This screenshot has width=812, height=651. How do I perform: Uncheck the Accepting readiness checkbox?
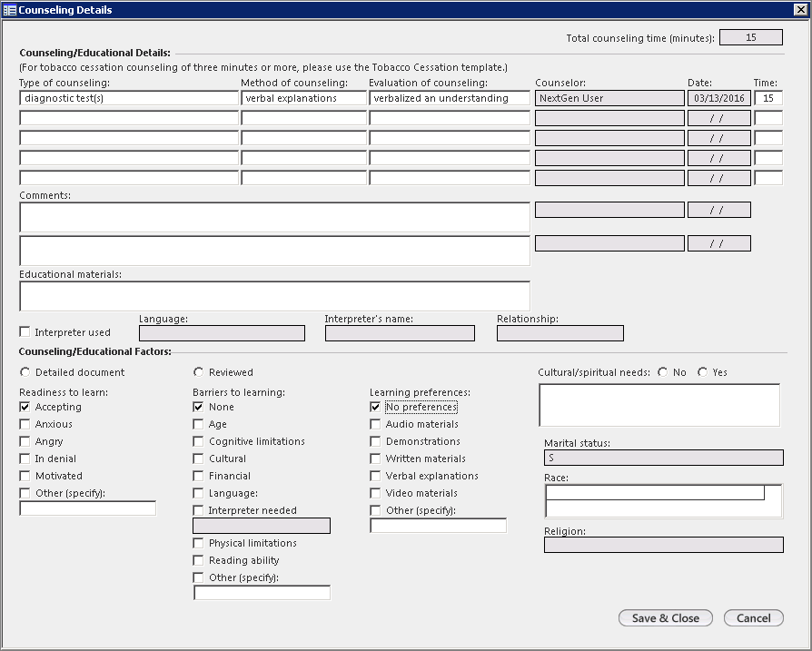click(x=25, y=407)
